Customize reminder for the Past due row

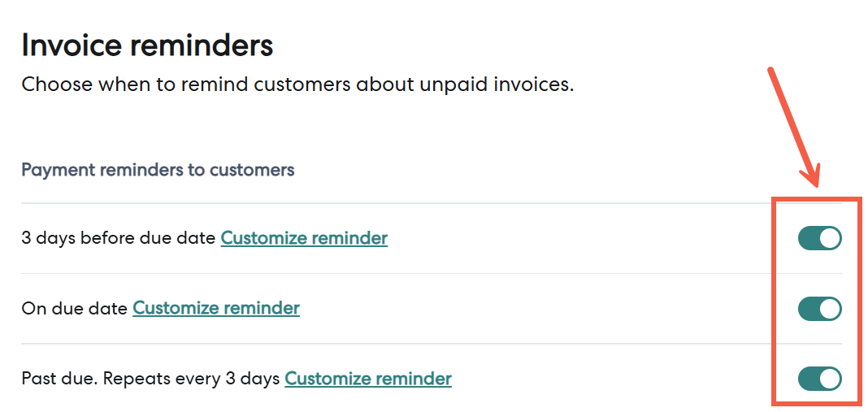368,379
